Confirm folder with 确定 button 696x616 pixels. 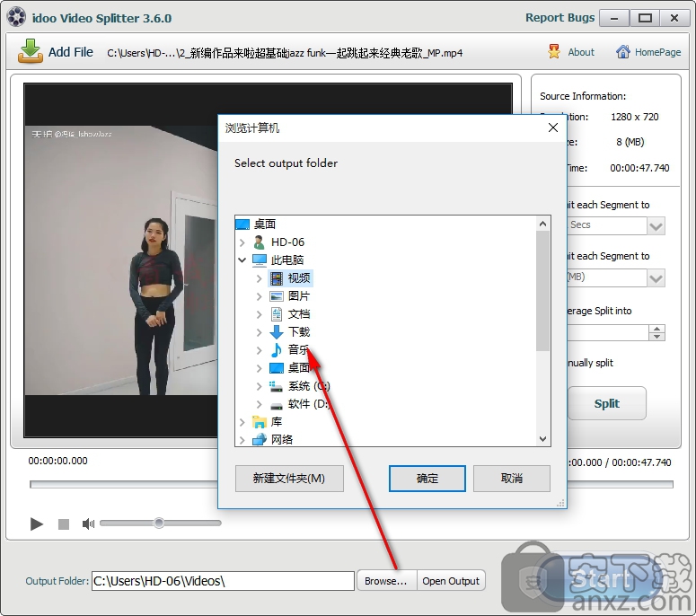(x=427, y=479)
